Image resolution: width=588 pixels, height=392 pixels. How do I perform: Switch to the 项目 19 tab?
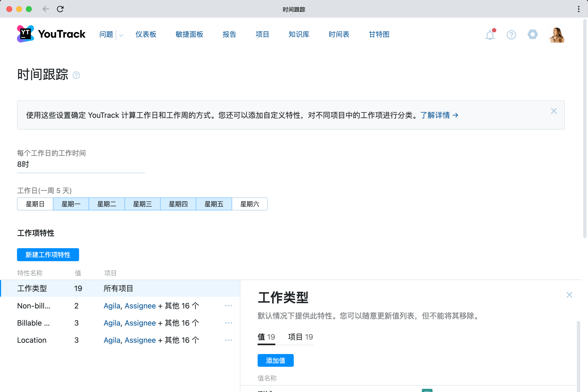[x=300, y=337]
